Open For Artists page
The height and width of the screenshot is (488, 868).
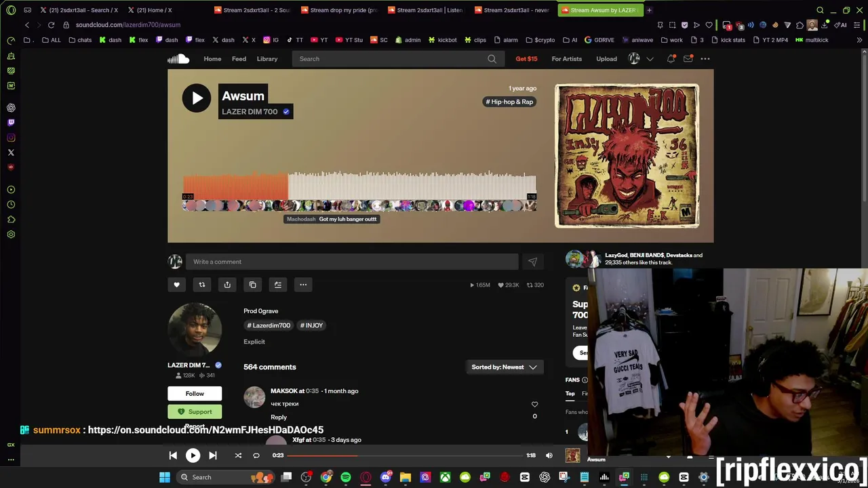click(567, 59)
